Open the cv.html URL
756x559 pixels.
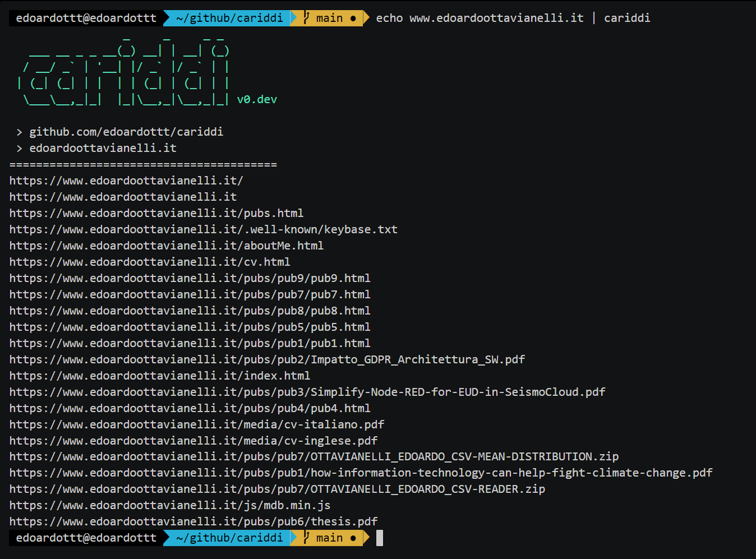(x=150, y=262)
